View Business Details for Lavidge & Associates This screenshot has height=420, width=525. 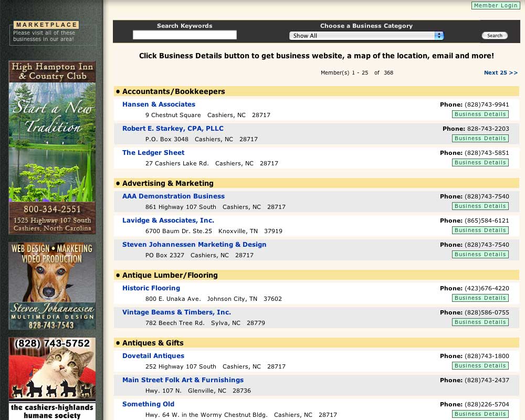[x=480, y=230]
